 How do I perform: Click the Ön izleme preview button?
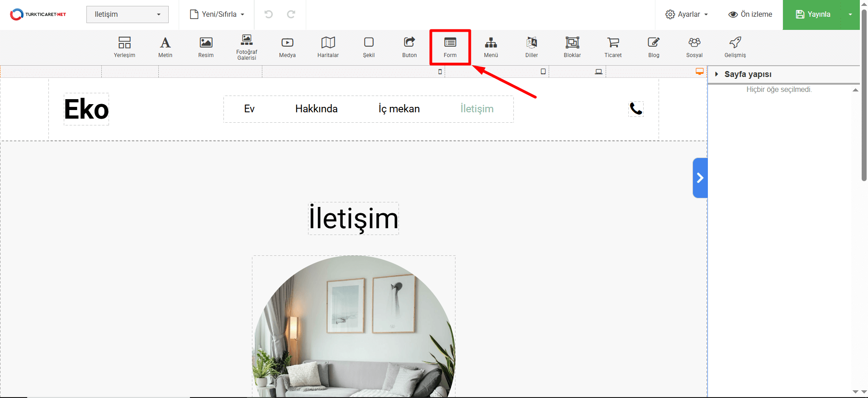[750, 14]
